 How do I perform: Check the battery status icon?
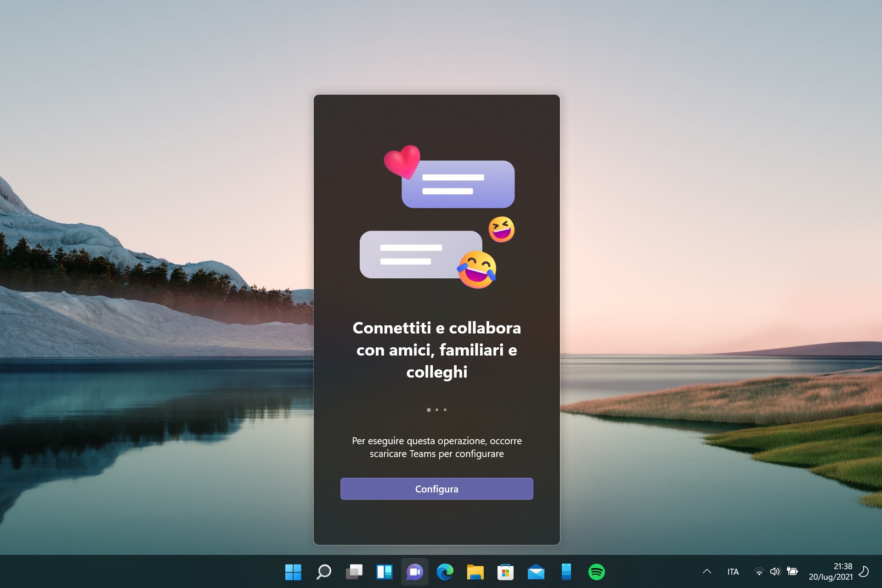pyautogui.click(x=792, y=571)
